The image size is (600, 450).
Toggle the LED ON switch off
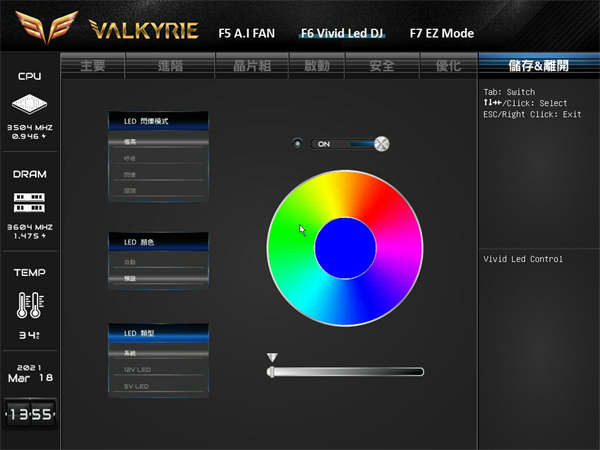point(350,144)
